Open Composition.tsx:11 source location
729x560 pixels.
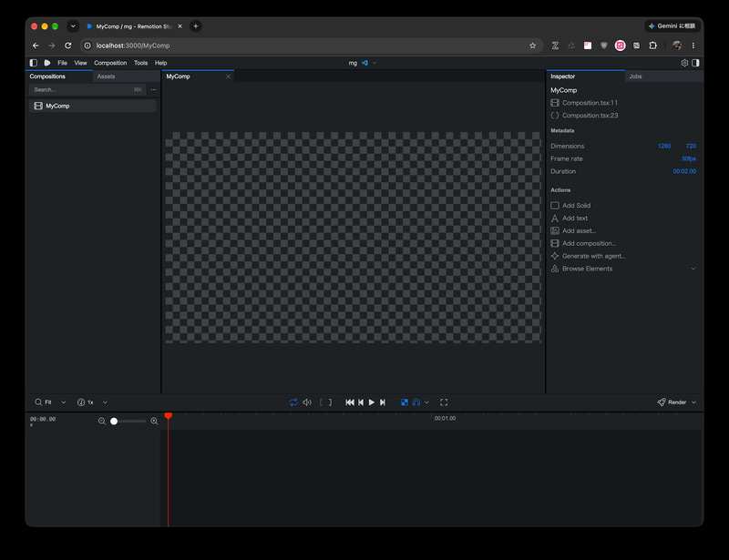[x=590, y=103]
